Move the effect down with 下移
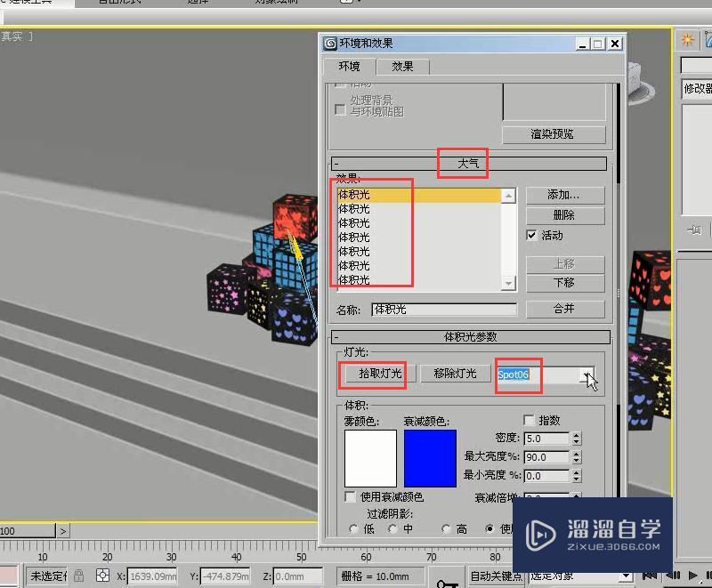Screen dimensions: 712x588 click(565, 283)
